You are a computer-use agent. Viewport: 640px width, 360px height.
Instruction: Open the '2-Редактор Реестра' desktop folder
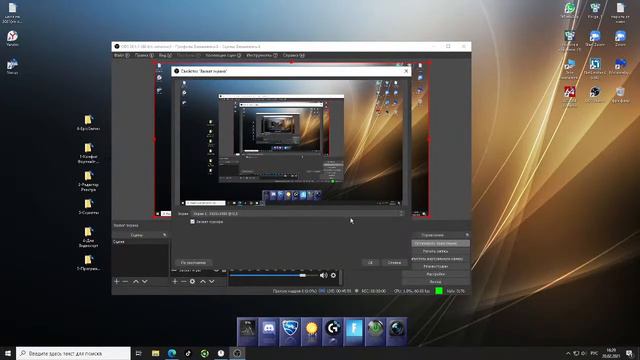88,181
